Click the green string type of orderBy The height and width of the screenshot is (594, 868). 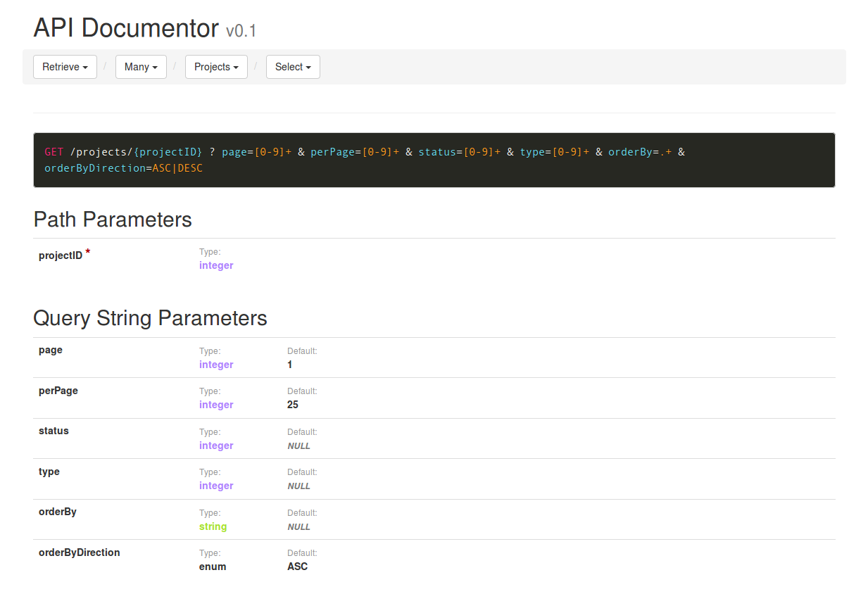pyautogui.click(x=213, y=526)
